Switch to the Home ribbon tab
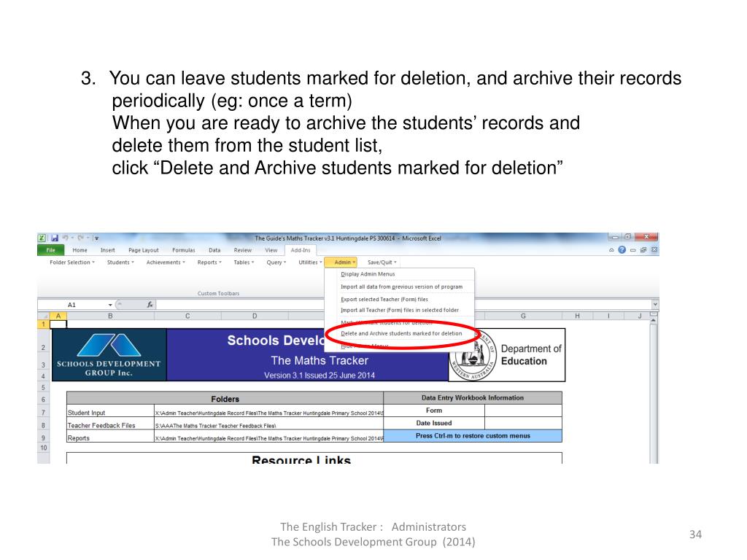The image size is (747, 560). coord(80,250)
